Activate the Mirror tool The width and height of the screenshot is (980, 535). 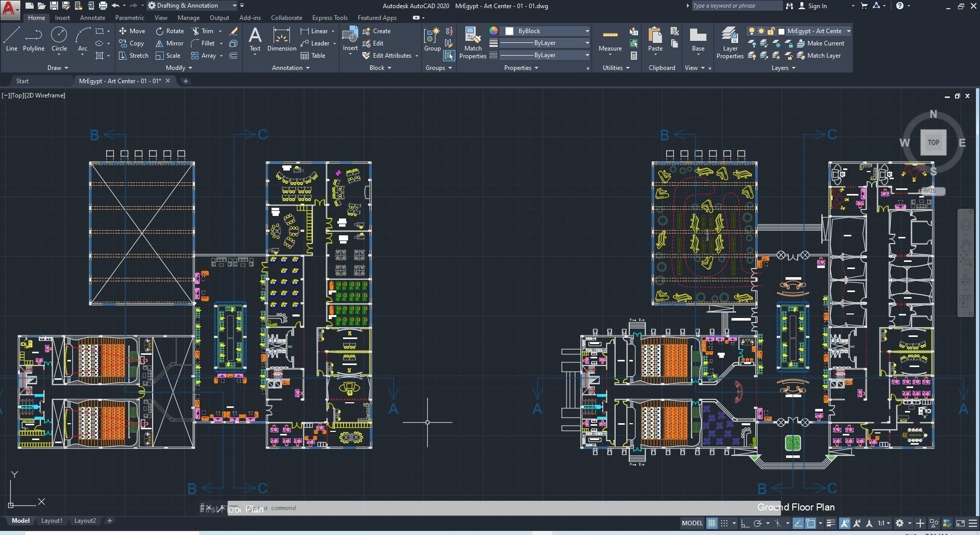coord(169,43)
